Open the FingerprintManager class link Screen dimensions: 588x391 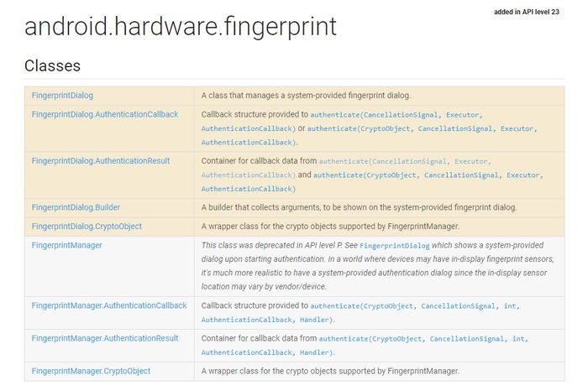point(66,245)
